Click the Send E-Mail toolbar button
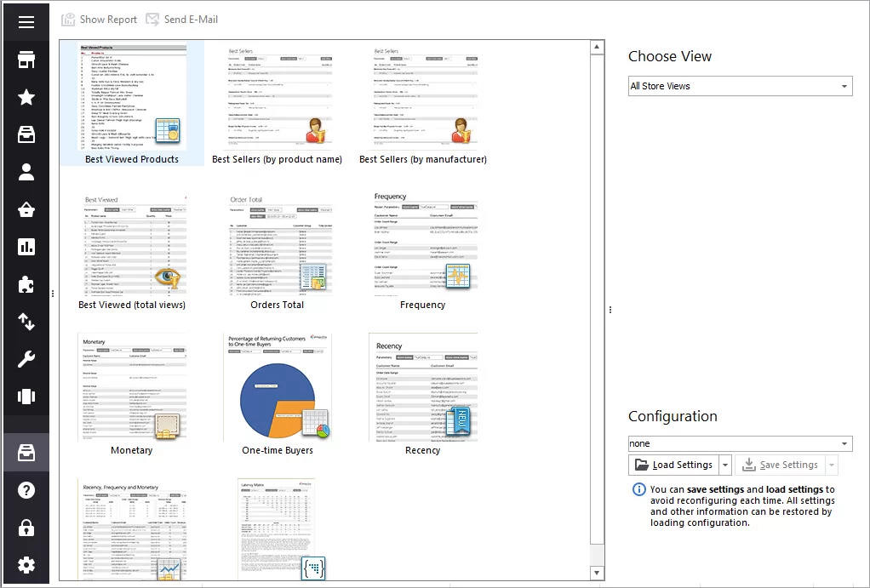 182,20
